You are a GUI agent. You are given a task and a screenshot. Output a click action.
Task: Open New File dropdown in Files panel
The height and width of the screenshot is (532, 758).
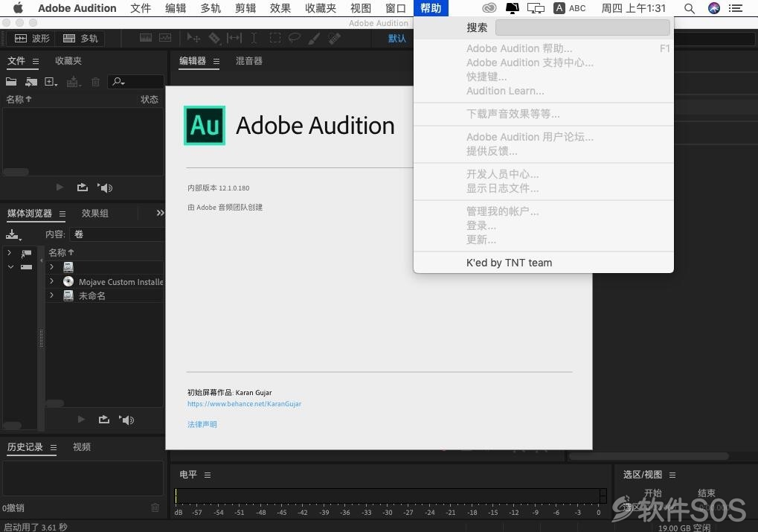point(51,82)
